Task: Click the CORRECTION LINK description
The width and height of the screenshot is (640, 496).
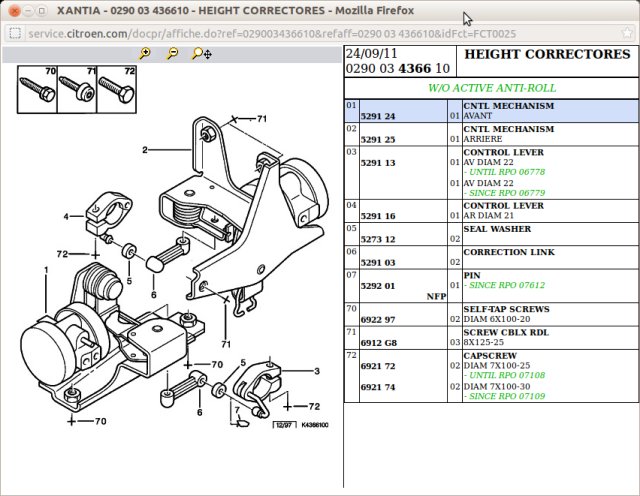Action: [509, 252]
